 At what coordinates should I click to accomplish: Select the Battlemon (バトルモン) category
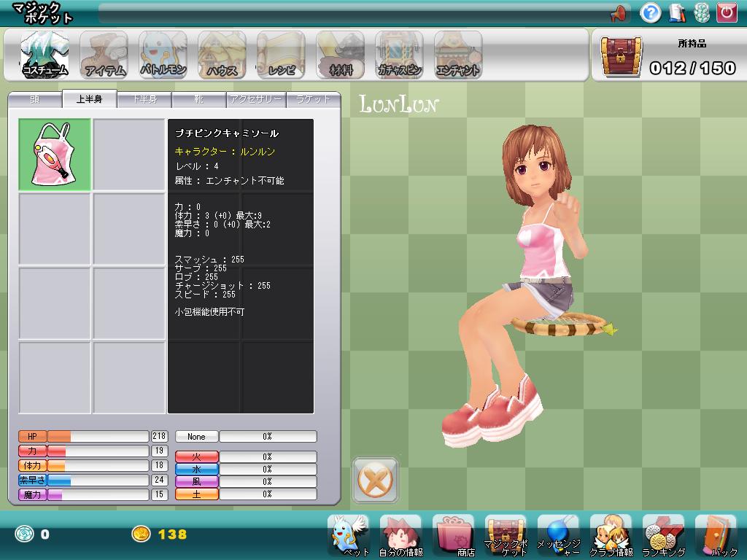click(x=163, y=55)
